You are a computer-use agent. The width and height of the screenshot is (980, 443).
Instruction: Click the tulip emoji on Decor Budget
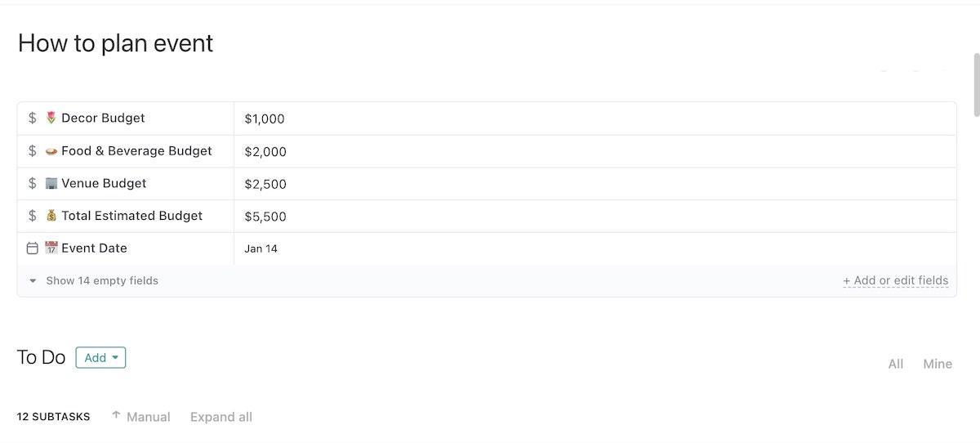51,118
